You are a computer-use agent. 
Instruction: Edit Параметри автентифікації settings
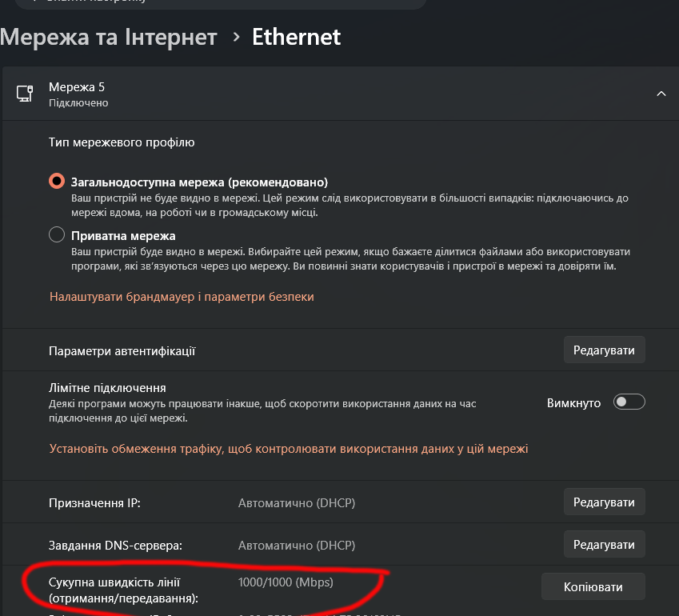tap(604, 350)
